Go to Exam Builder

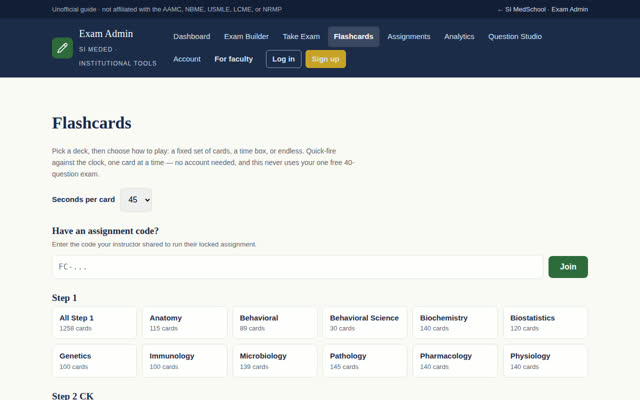click(246, 36)
